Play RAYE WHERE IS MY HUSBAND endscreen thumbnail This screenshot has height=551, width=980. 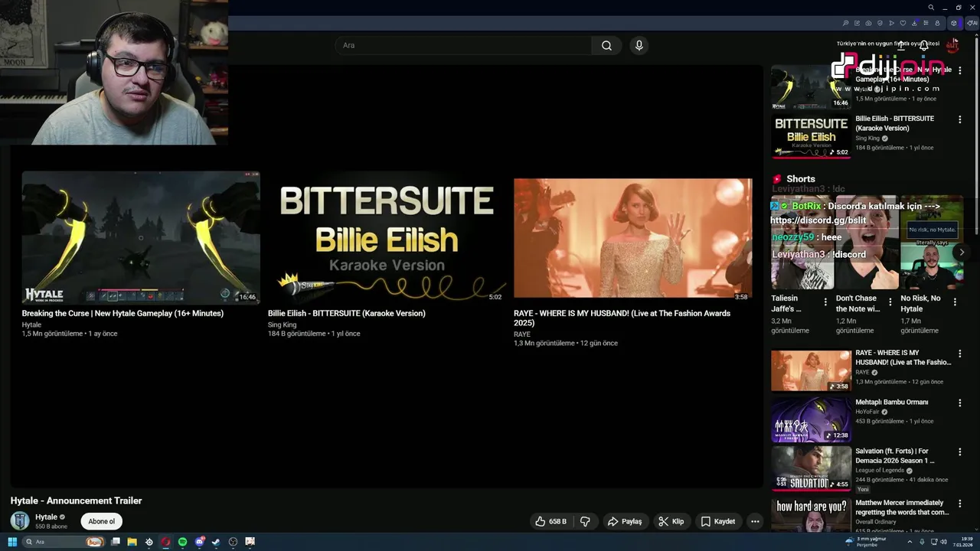633,238
